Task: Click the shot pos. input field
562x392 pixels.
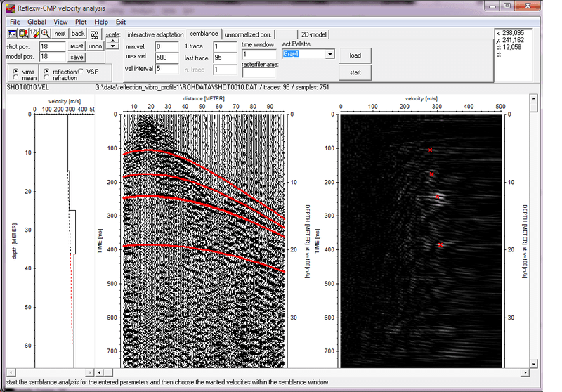Action: pyautogui.click(x=52, y=46)
